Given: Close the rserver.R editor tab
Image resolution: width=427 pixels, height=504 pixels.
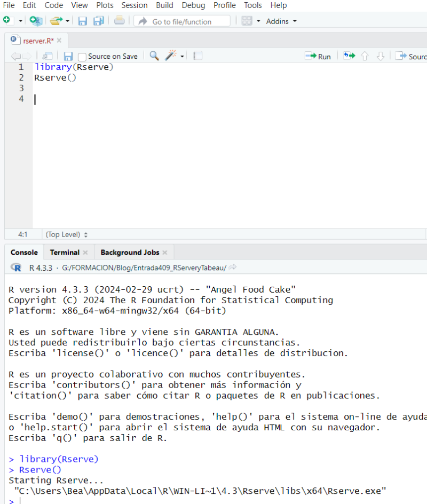Looking at the screenshot, I should tap(59, 41).
